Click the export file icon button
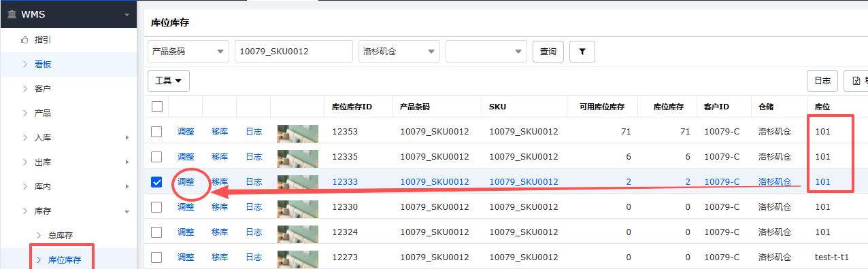Viewport: 868px width, 269px height. click(x=856, y=81)
